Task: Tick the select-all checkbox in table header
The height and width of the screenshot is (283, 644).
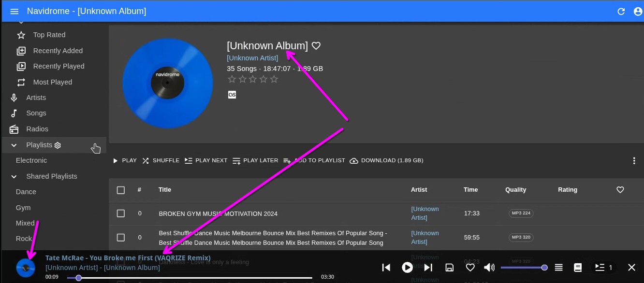Action: 121,190
